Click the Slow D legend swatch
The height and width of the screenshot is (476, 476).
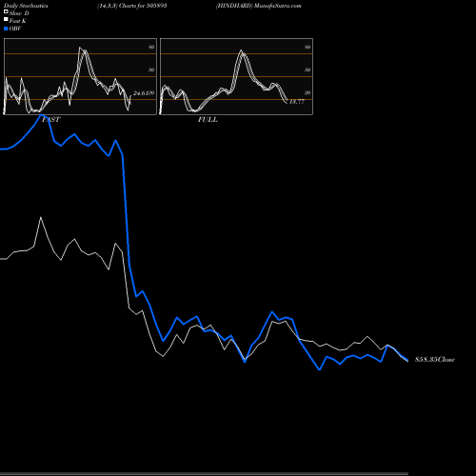[x=6, y=11]
